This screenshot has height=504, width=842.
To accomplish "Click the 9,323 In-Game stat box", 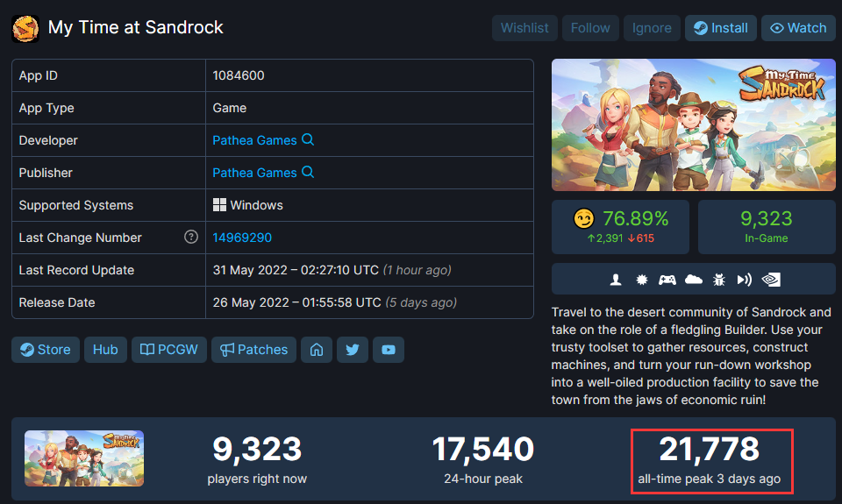I will 767,227.
